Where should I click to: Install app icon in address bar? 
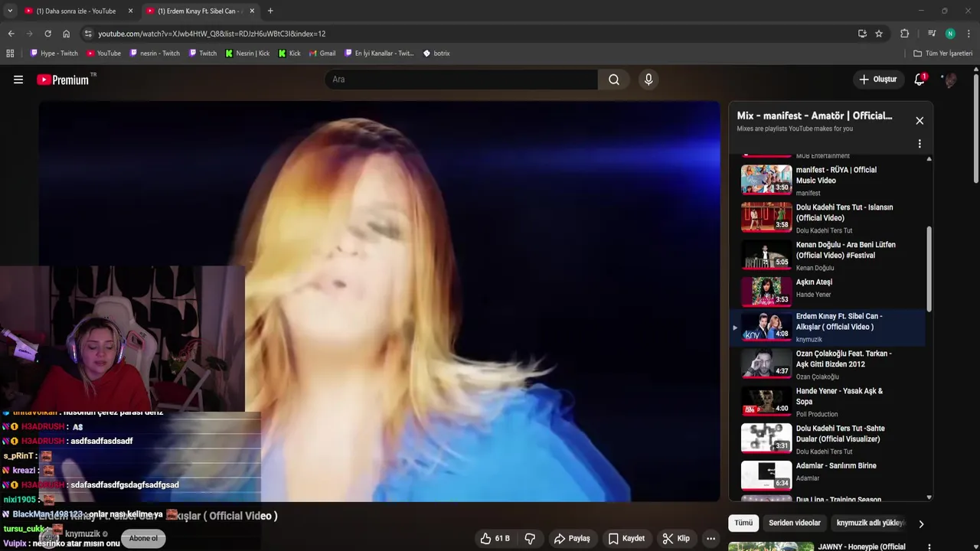tap(862, 34)
